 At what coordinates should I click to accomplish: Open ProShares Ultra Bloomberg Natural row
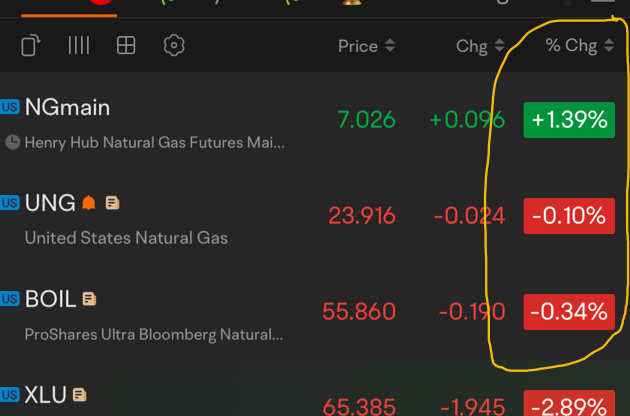tap(315, 313)
